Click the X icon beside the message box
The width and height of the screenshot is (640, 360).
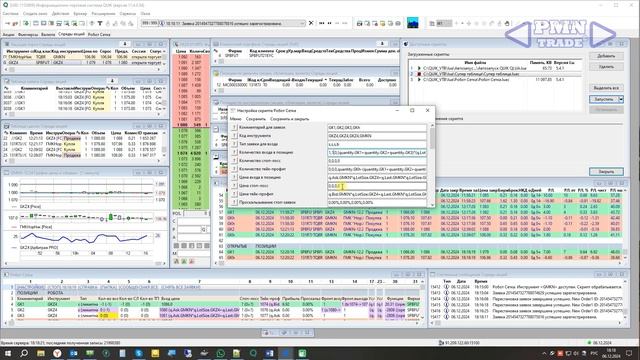[x=311, y=23]
